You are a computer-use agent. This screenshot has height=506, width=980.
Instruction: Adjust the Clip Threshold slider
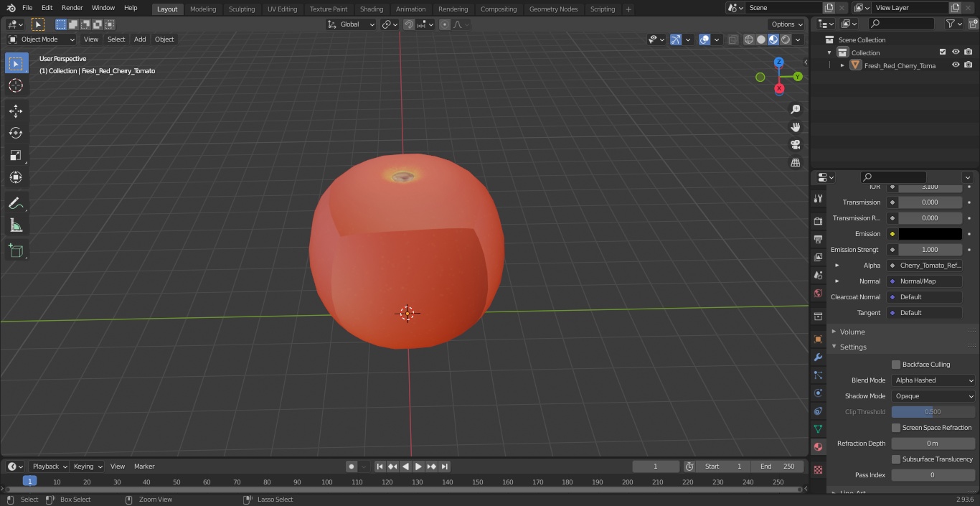pyautogui.click(x=933, y=412)
